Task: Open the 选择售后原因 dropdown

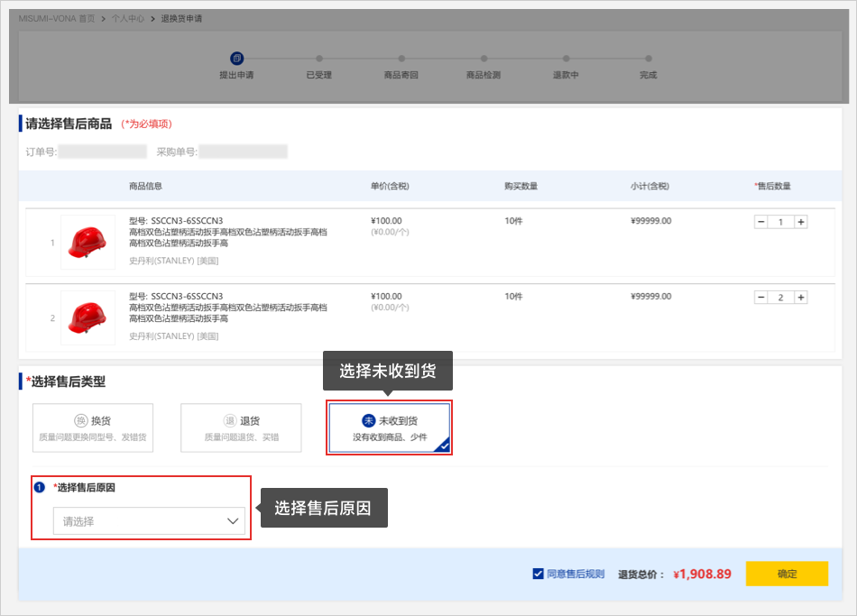Action: (x=149, y=521)
